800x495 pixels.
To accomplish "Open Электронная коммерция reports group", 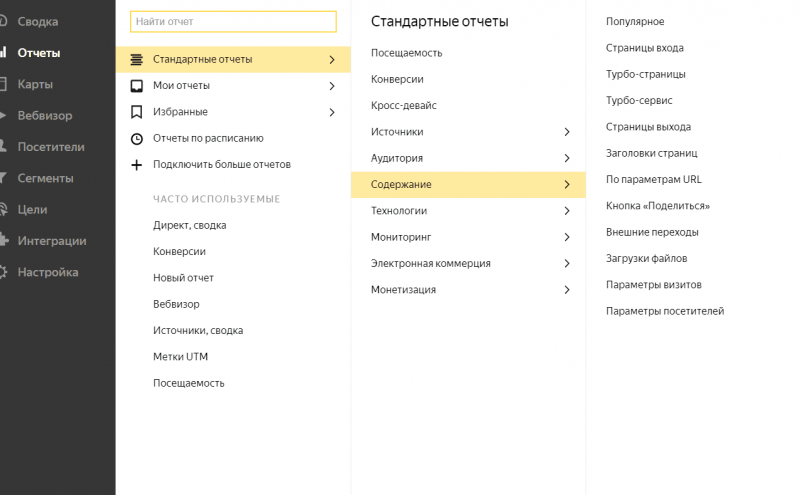I will pos(468,263).
